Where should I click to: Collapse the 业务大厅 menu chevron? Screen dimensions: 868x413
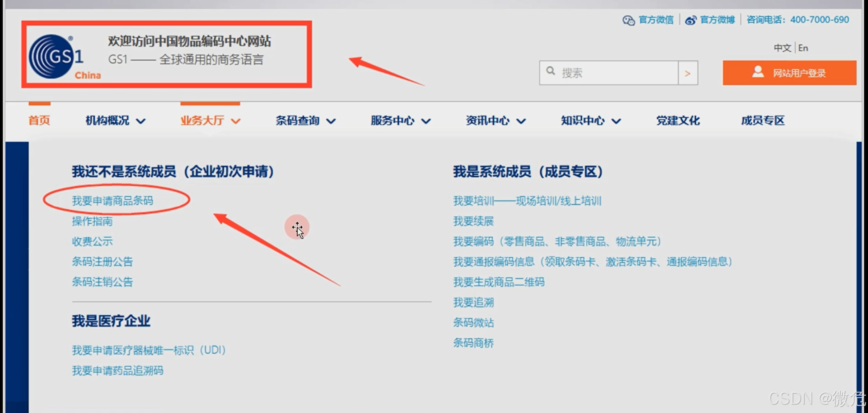click(236, 121)
